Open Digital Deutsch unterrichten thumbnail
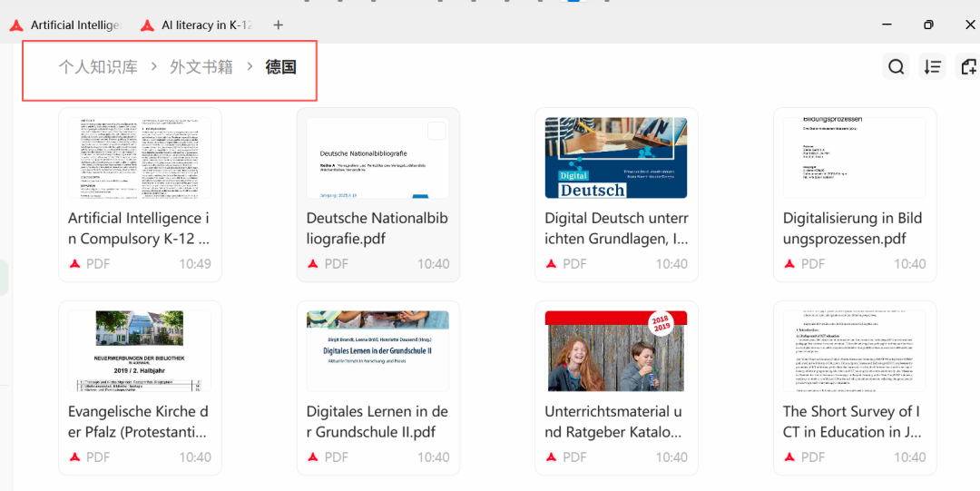The image size is (980, 491). point(615,158)
